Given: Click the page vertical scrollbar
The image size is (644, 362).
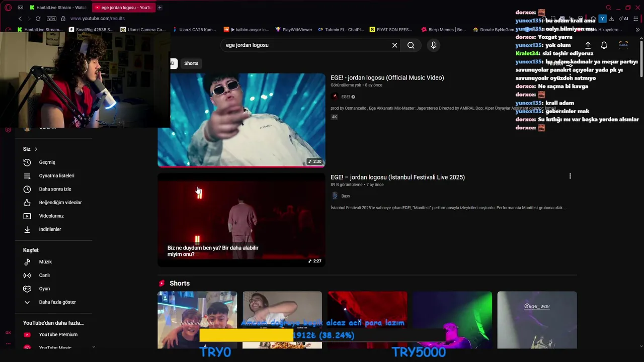Looking at the screenshot, I should [x=641, y=58].
